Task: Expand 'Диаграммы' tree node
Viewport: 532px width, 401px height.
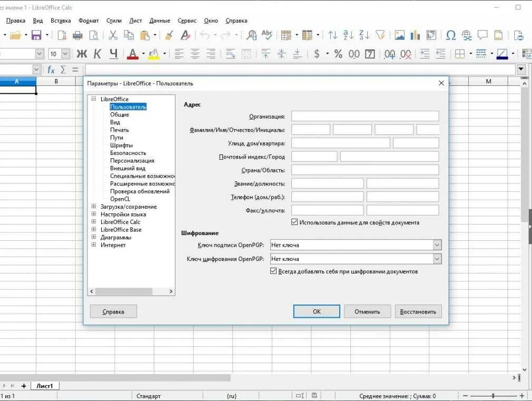Action: [x=94, y=237]
